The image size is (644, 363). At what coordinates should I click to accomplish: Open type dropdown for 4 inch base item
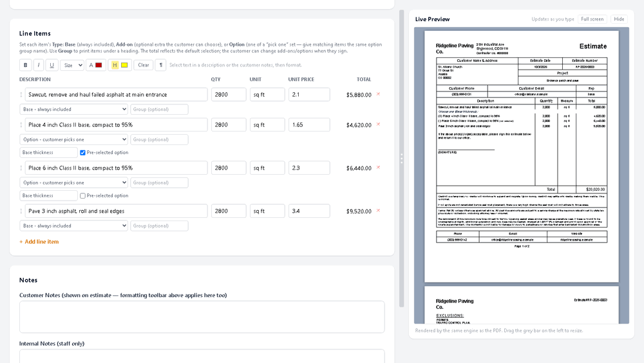pos(74,139)
